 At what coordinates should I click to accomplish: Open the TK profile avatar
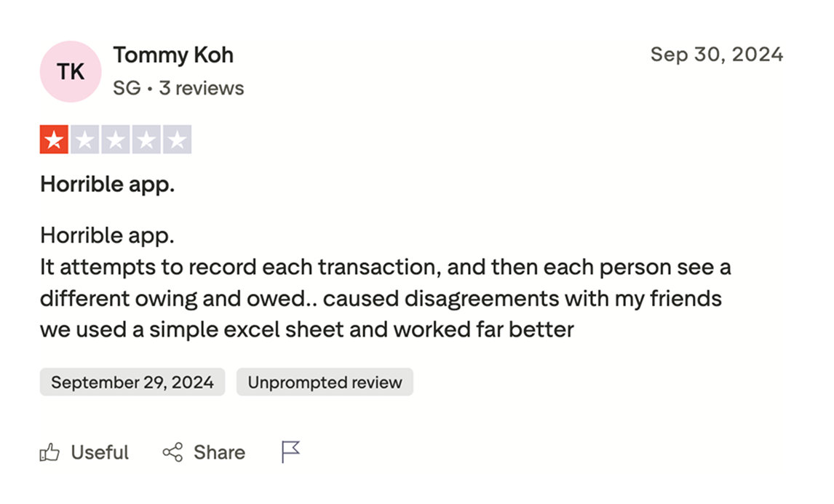point(71,71)
